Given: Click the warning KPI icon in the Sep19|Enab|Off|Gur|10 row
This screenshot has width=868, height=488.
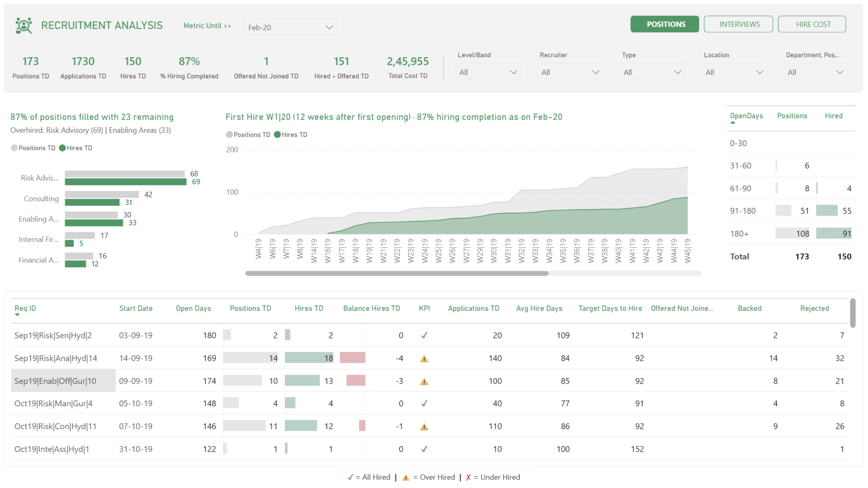Looking at the screenshot, I should pos(424,382).
